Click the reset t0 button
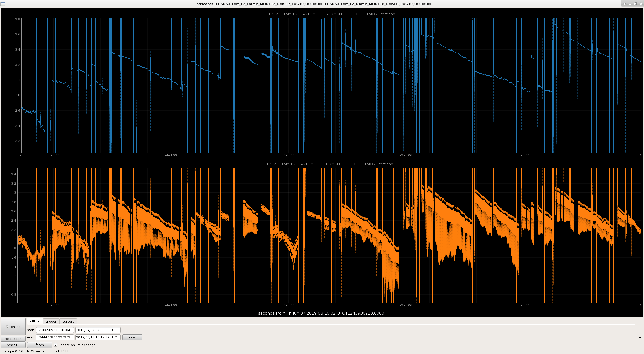The image size is (644, 354). click(13, 345)
